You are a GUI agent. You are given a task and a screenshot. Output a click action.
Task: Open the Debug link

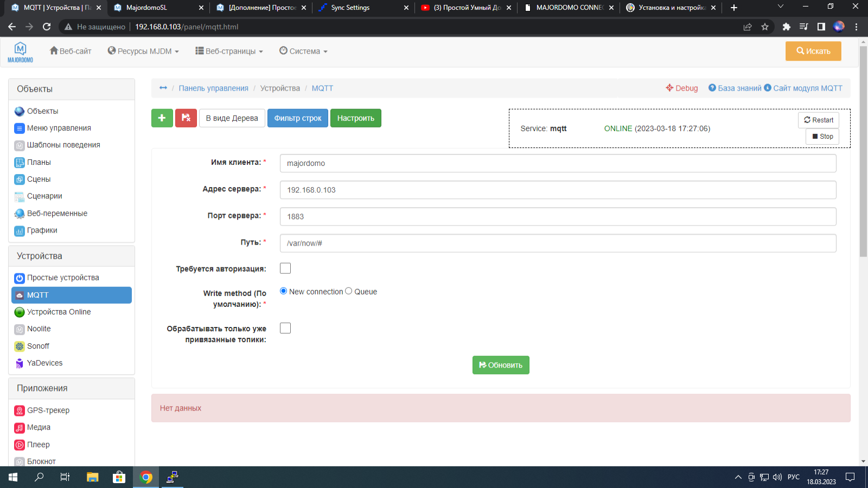[682, 88]
